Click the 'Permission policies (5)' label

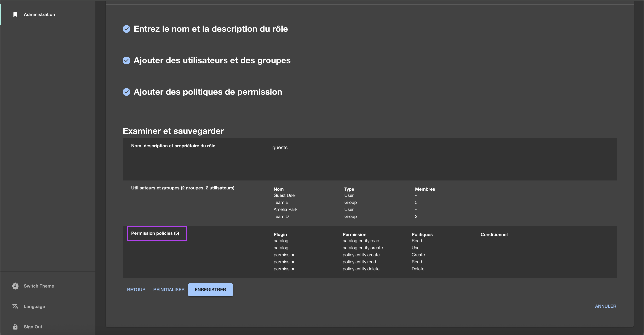(155, 233)
